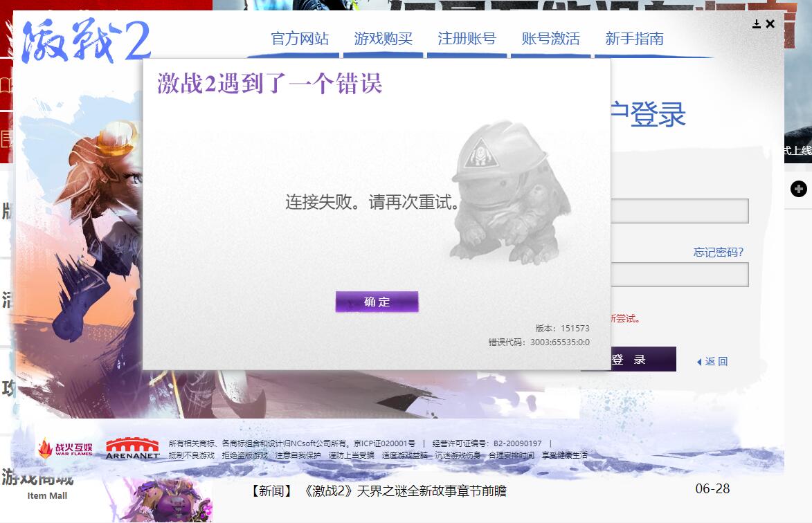Click the 连接失败。请再次重试。 message
Viewport: 812px width, 523px height.
pos(372,202)
